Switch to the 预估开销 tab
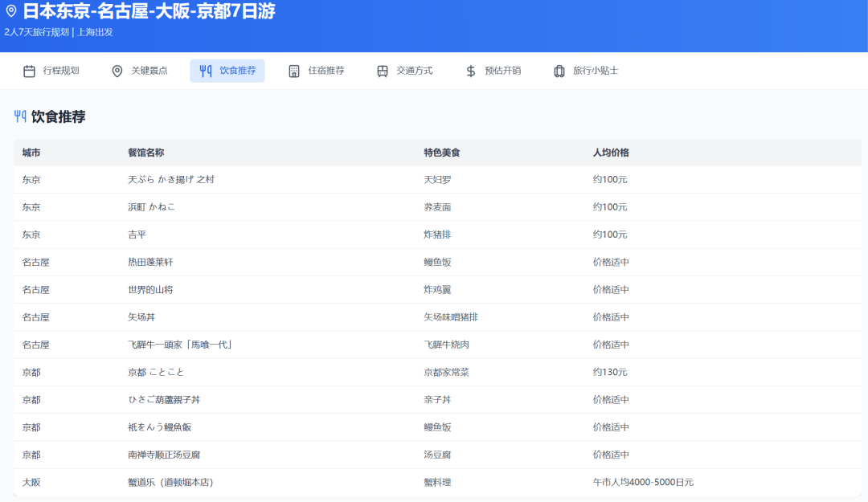This screenshot has height=502, width=868. (x=493, y=71)
